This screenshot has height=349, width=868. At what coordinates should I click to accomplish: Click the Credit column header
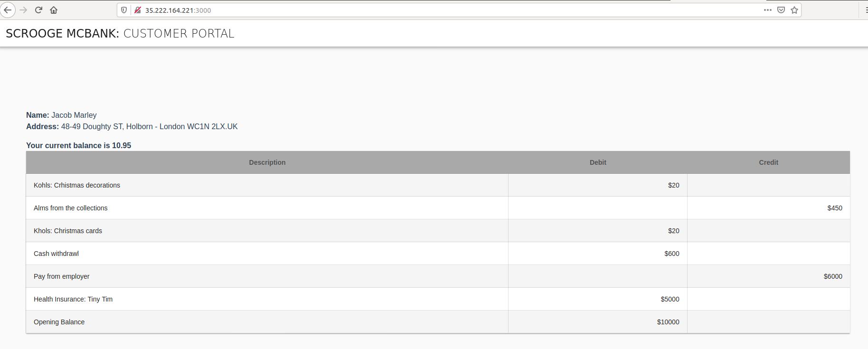tap(768, 162)
